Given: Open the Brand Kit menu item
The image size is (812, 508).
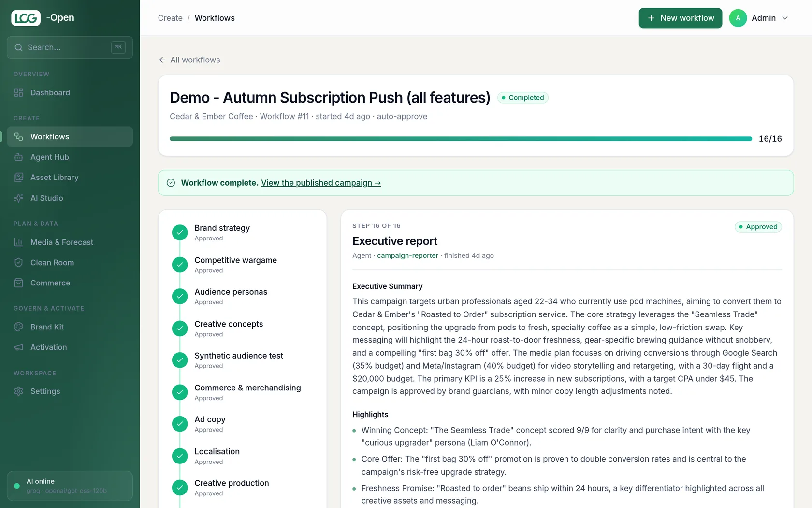Looking at the screenshot, I should click(70, 327).
